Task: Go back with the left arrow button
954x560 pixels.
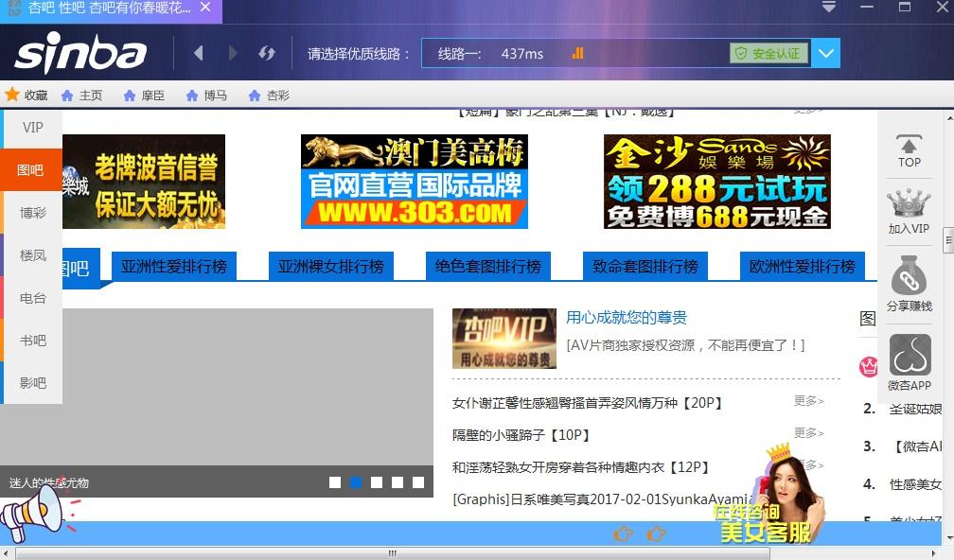Action: pyautogui.click(x=199, y=54)
